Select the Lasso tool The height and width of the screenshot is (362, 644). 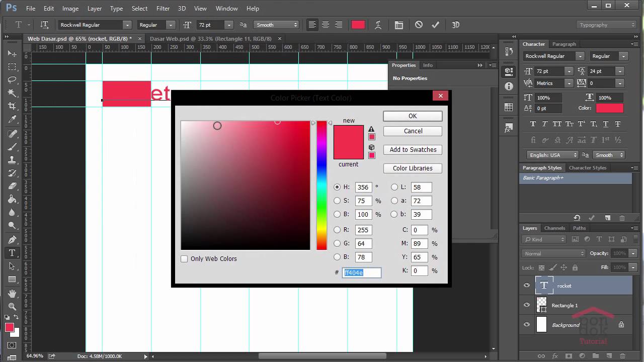coord(12,80)
